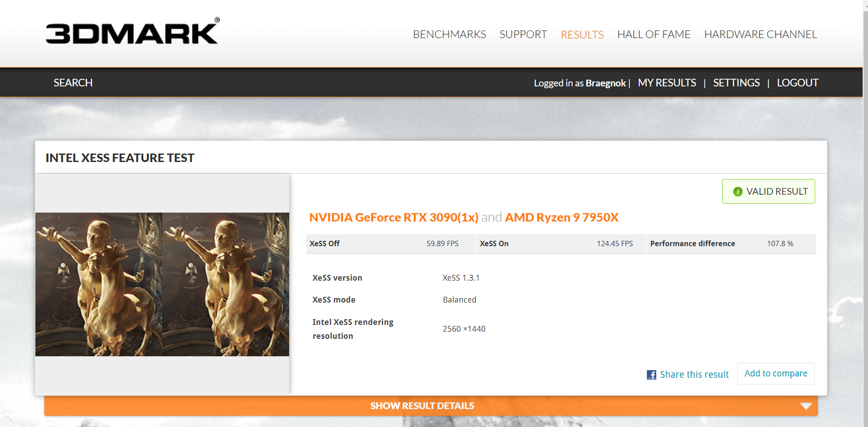Click Add to compare button
Screen dimensions: 868x427
click(776, 373)
